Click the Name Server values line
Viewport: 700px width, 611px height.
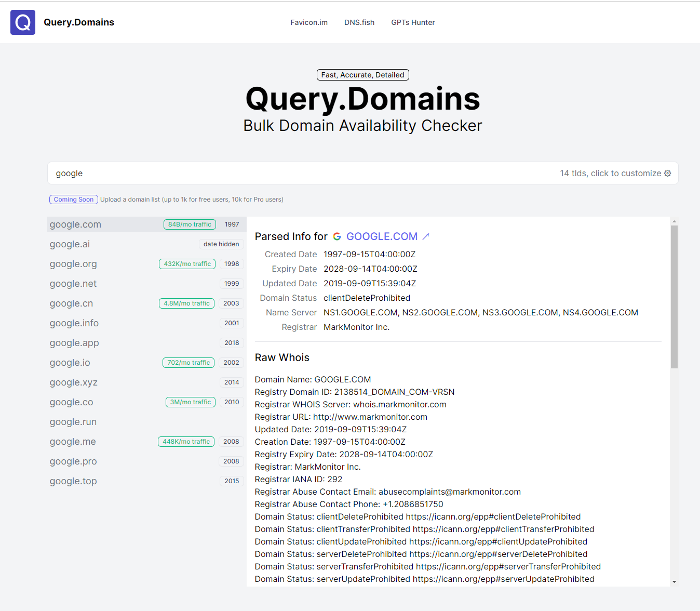pyautogui.click(x=481, y=312)
